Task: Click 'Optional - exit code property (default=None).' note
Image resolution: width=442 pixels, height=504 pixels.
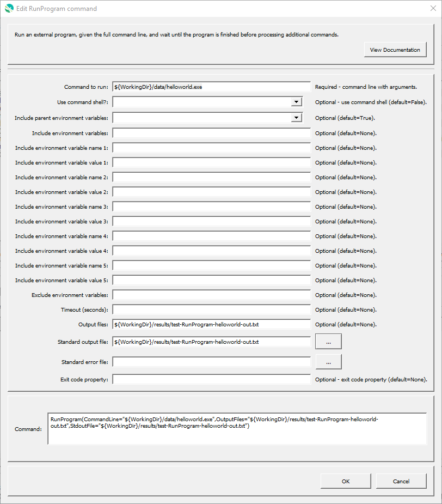Action: point(371,380)
